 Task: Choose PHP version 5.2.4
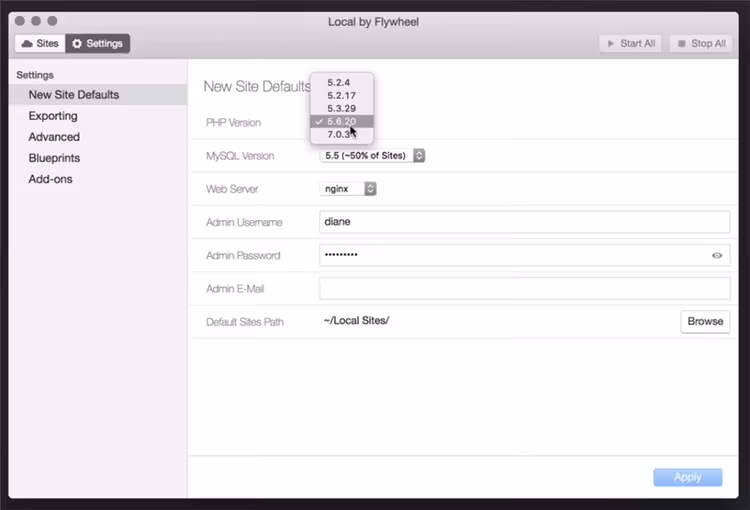pos(342,82)
